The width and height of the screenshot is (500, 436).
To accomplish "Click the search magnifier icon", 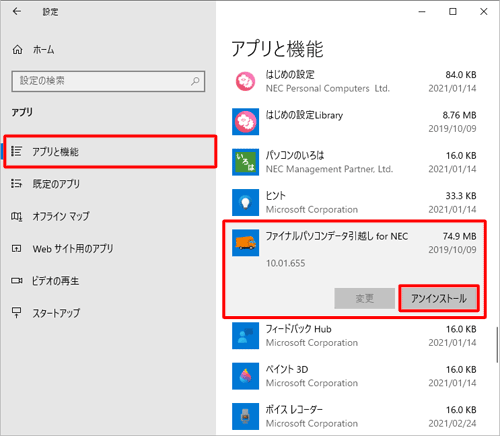I will 195,81.
